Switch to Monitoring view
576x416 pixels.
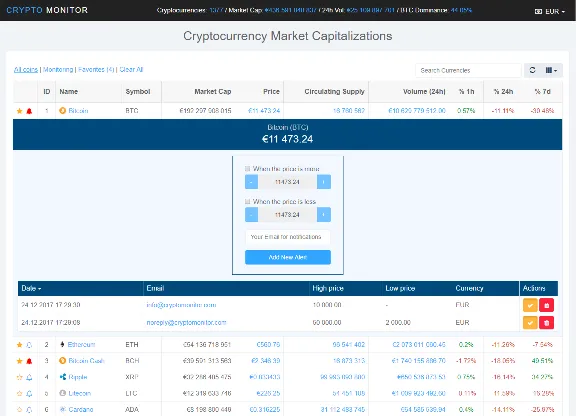[x=58, y=69]
